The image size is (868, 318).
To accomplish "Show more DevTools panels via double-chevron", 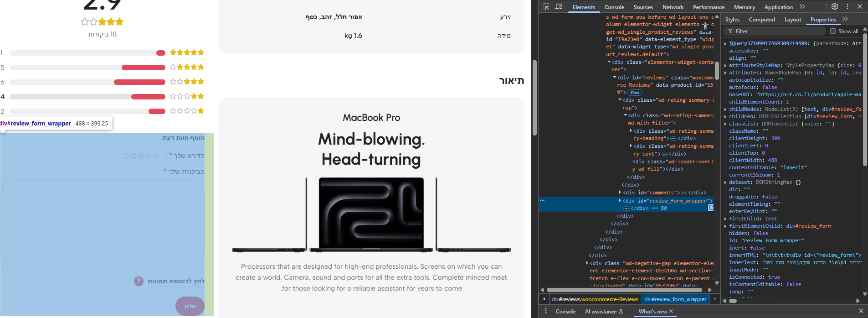I will pos(802,6).
